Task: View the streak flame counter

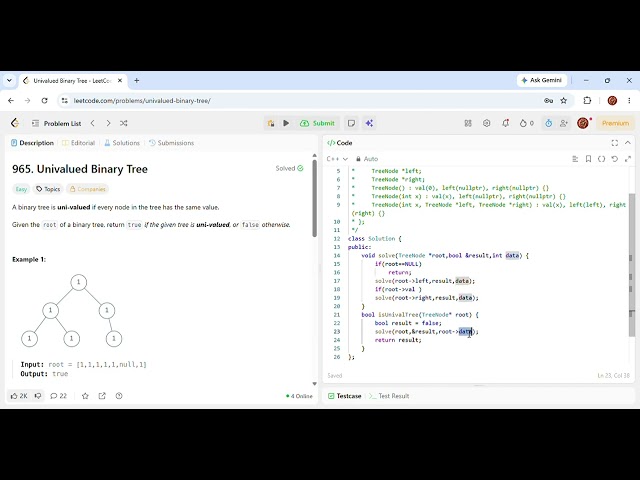Action: [526, 123]
